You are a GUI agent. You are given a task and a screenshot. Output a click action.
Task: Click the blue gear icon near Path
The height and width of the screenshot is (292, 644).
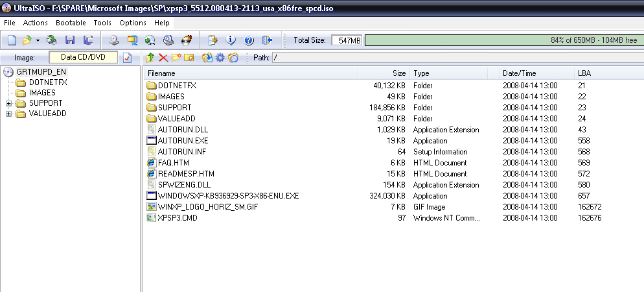click(x=220, y=58)
